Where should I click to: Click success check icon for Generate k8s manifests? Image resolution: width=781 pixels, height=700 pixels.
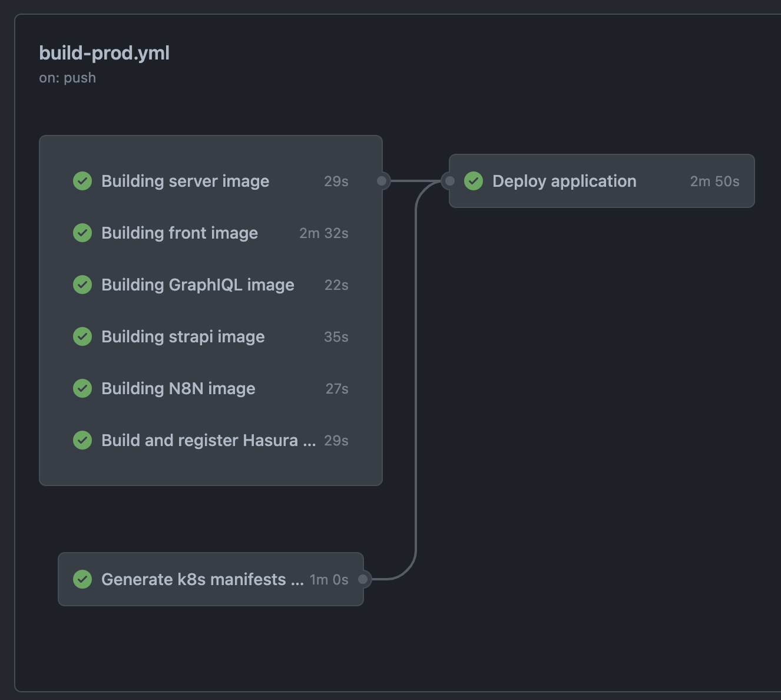(x=82, y=579)
